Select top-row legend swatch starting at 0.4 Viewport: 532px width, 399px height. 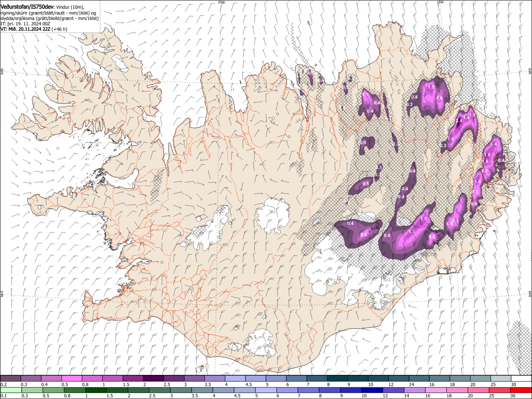click(52, 378)
